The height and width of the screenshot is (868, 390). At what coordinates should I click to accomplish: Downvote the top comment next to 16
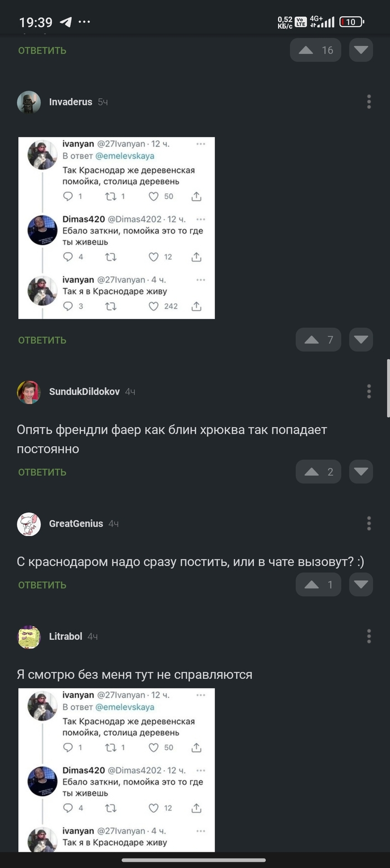(361, 50)
